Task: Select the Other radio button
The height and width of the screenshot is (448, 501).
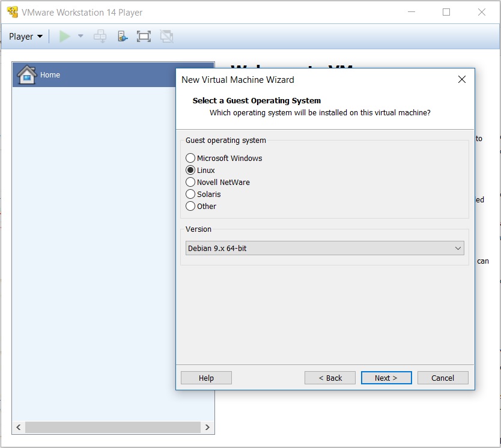Action: (x=190, y=206)
